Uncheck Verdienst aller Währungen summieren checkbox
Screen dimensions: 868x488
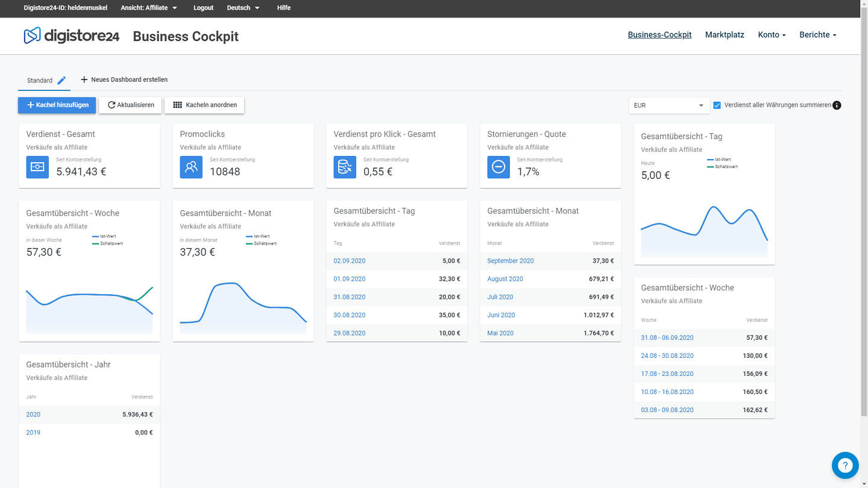click(717, 105)
